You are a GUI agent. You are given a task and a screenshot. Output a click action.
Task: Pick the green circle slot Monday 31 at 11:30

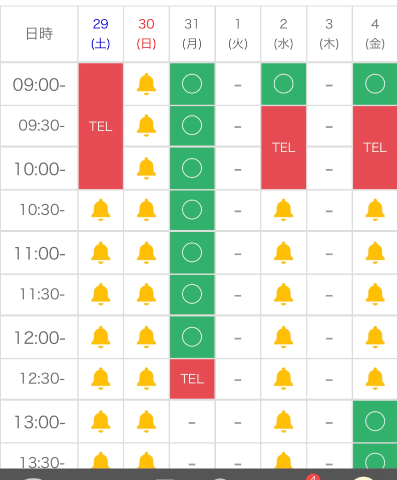[192, 294]
